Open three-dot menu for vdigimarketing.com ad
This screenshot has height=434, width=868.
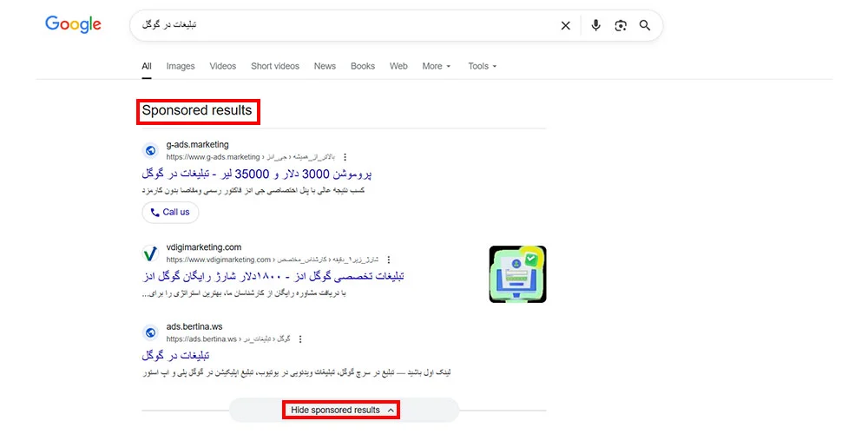pyautogui.click(x=389, y=260)
